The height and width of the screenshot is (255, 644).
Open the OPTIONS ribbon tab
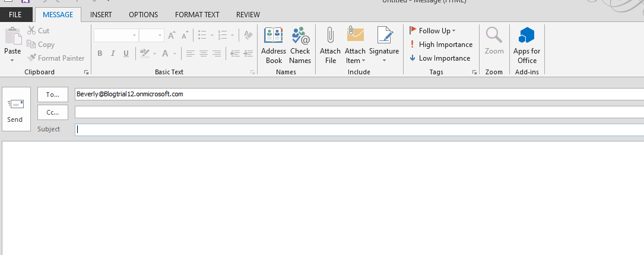click(x=143, y=14)
